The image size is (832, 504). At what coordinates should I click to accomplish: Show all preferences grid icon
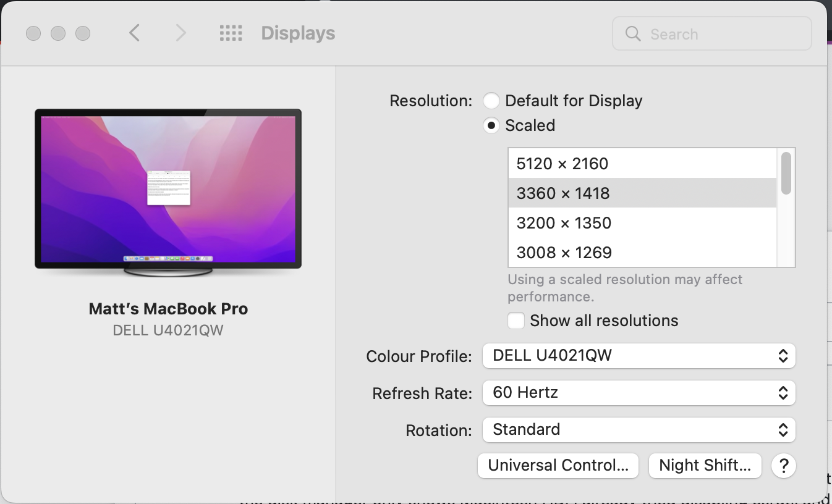click(231, 33)
